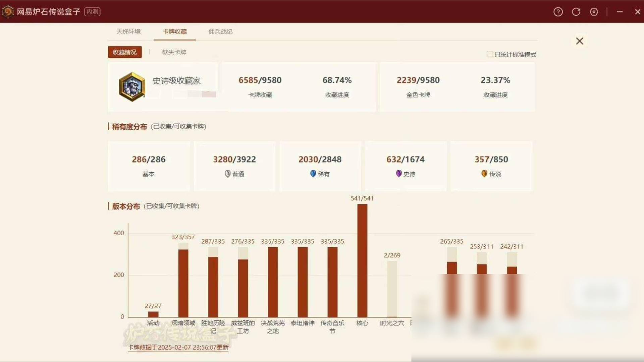Click the Hearthstone box logo icon
Viewport: 644px width, 362px height.
[x=7, y=12]
